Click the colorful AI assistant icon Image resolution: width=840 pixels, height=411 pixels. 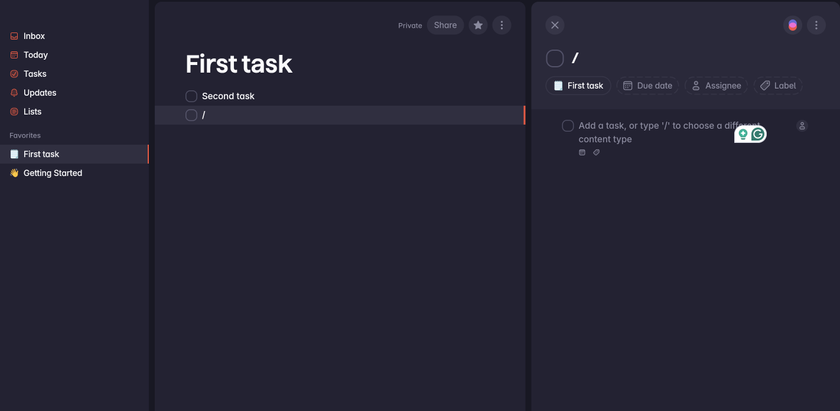tap(792, 25)
